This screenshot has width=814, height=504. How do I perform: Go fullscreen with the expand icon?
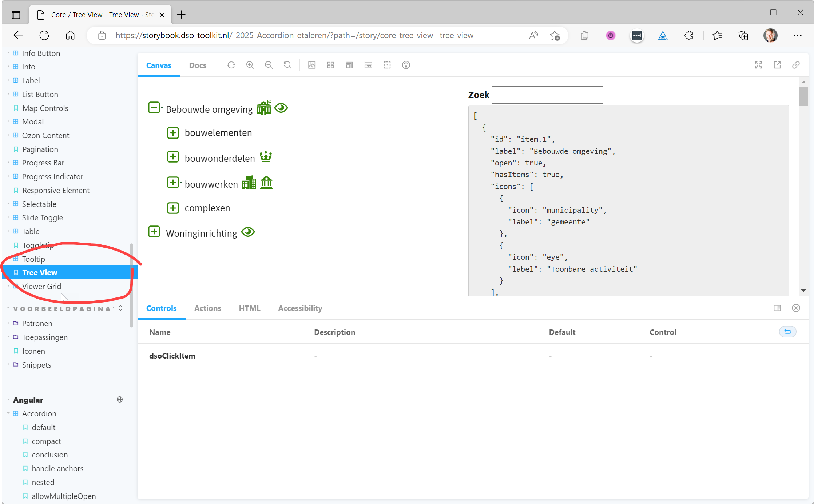coord(758,65)
